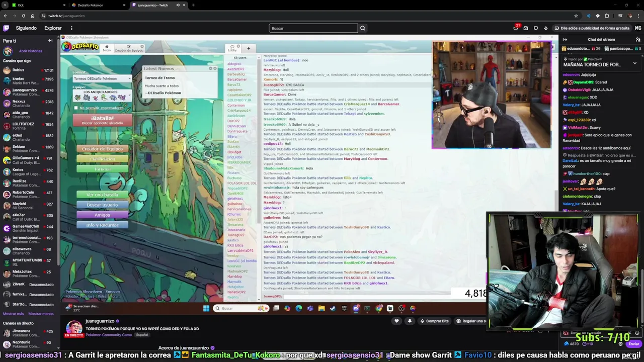Open a new browser tab
Image resolution: width=644 pixels, height=362 pixels.
point(193,5)
